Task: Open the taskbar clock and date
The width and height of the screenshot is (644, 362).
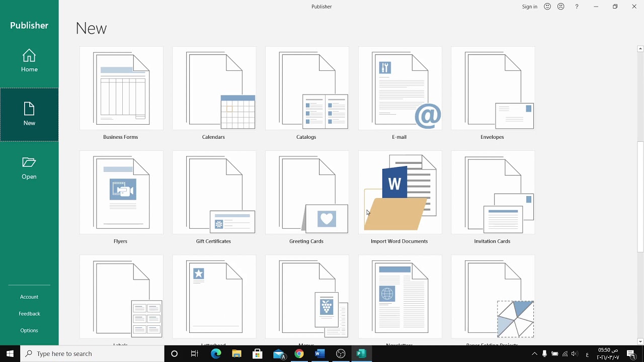Action: [x=608, y=353]
